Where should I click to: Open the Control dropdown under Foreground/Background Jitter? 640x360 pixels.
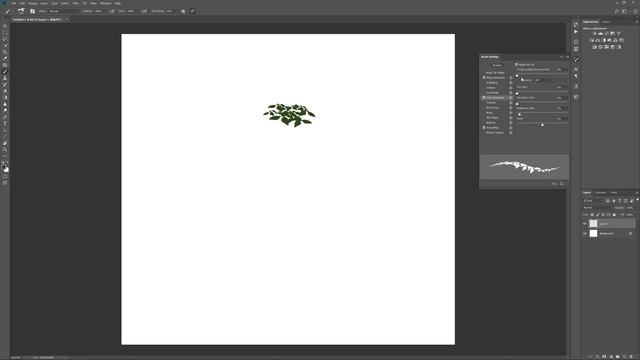[545, 80]
